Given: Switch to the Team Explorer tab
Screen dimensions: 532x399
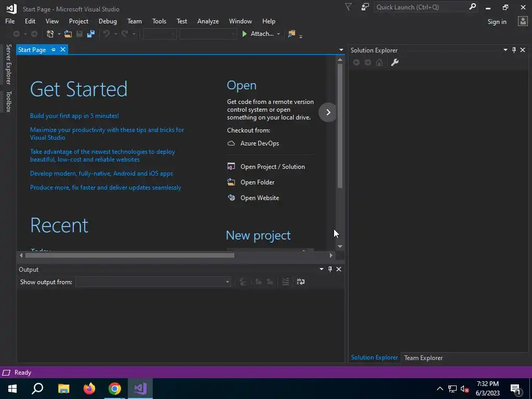Looking at the screenshot, I should pyautogui.click(x=423, y=357).
